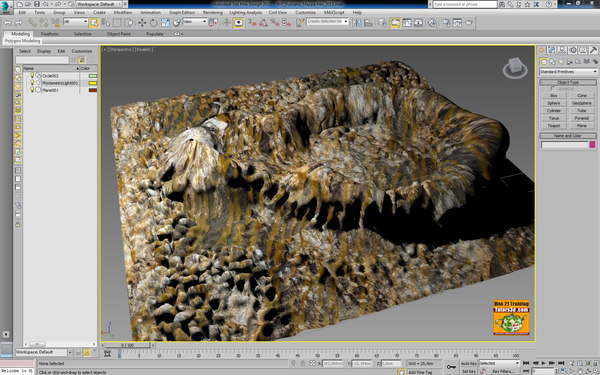This screenshot has height=375, width=600.
Task: Click the Use Pivot Point Center icon
Action: point(214,23)
